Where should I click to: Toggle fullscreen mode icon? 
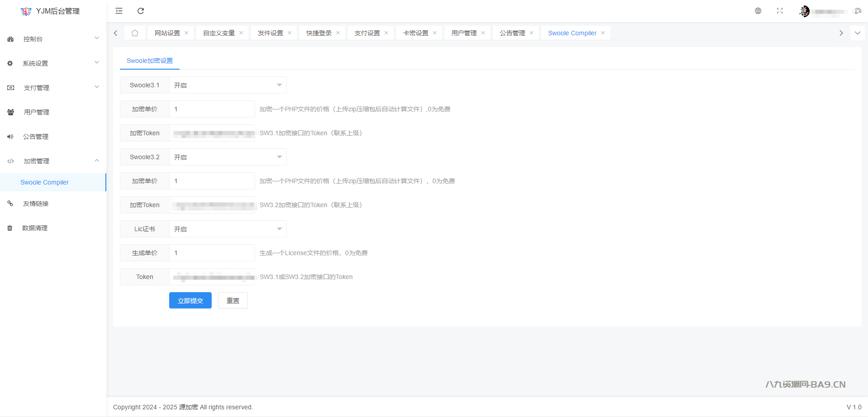[780, 11]
